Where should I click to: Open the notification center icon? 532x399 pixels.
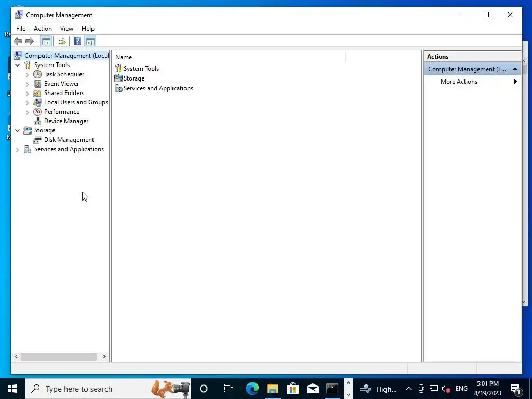tap(516, 389)
